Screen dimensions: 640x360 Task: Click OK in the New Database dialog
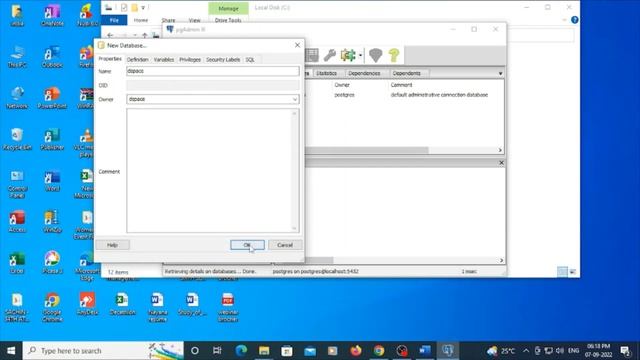coord(247,245)
